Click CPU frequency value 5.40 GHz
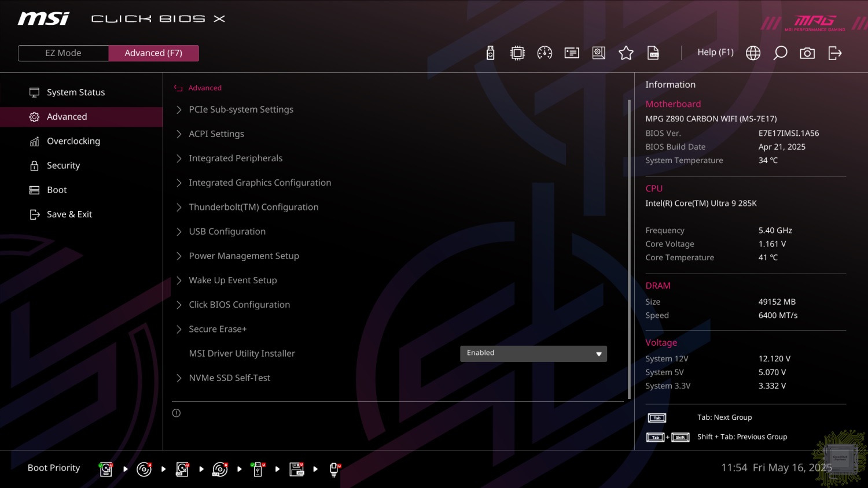 775,230
